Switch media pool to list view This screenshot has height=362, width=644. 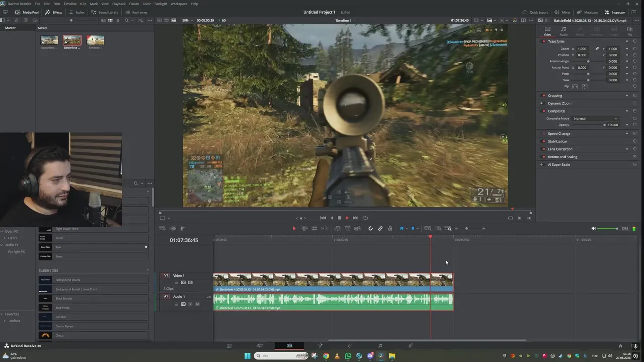tap(118, 20)
